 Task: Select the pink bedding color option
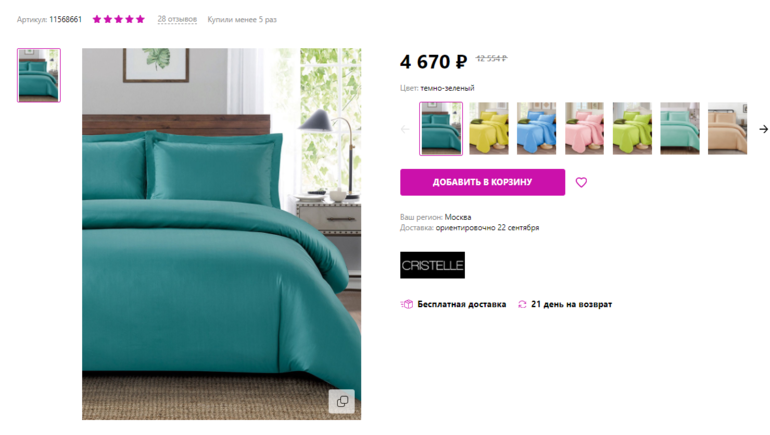pos(584,129)
